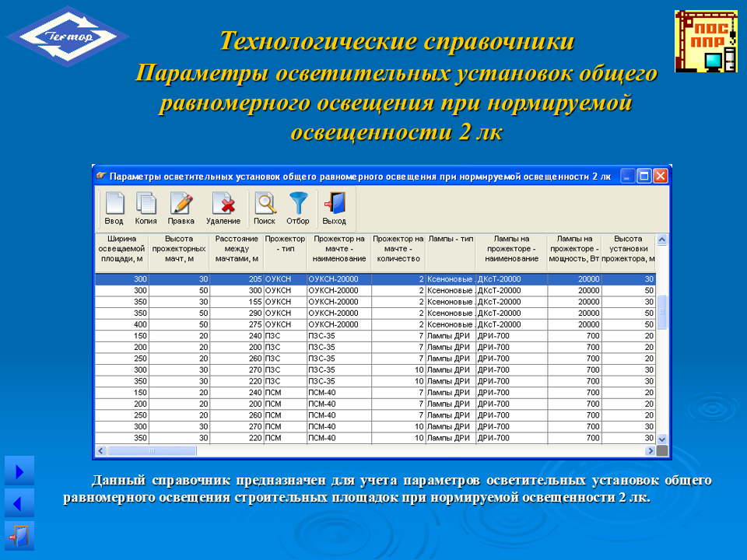Select the highlighted row with distance 205
The image size is (747, 560).
375,279
